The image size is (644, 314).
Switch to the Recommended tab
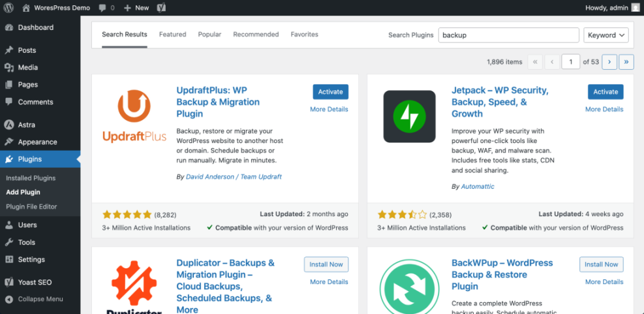(256, 35)
